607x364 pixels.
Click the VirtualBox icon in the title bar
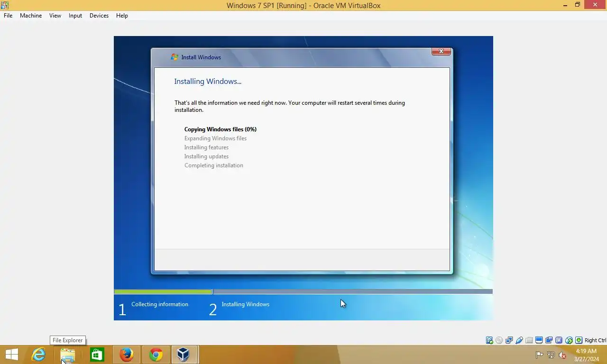click(x=4, y=5)
